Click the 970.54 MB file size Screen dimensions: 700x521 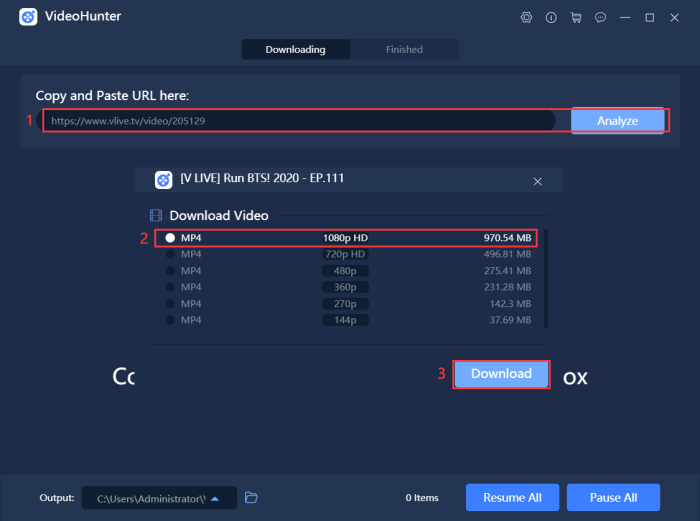tap(508, 238)
